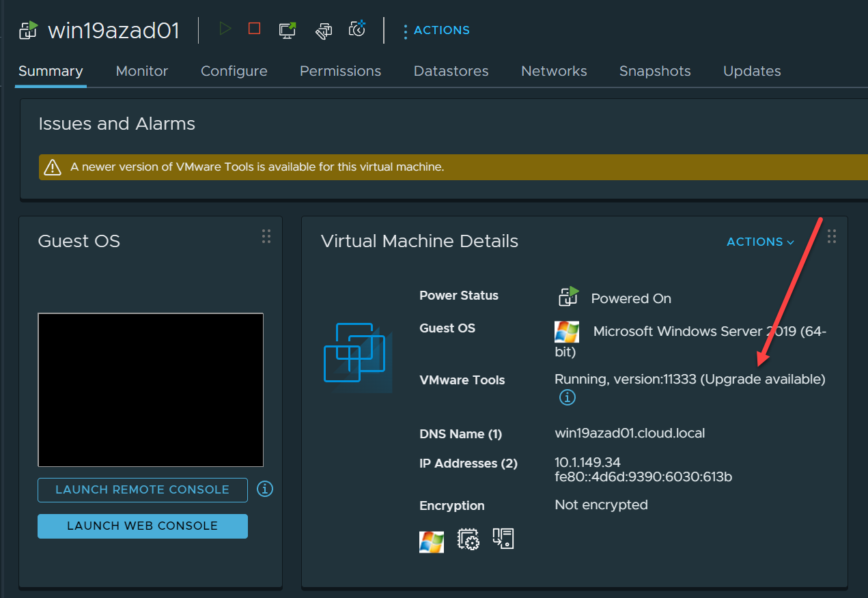Launch console via the toolbar monitor icon
Viewport: 868px width, 598px height.
click(288, 29)
